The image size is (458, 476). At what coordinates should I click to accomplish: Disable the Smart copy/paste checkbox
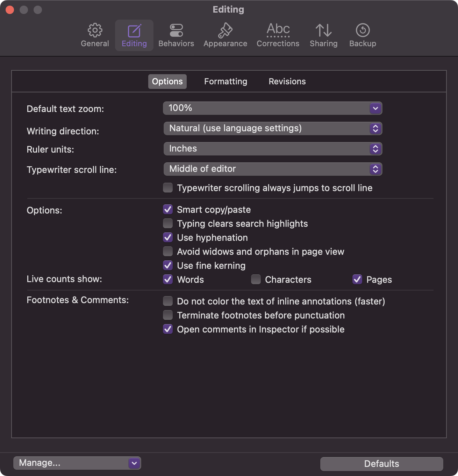tap(168, 210)
